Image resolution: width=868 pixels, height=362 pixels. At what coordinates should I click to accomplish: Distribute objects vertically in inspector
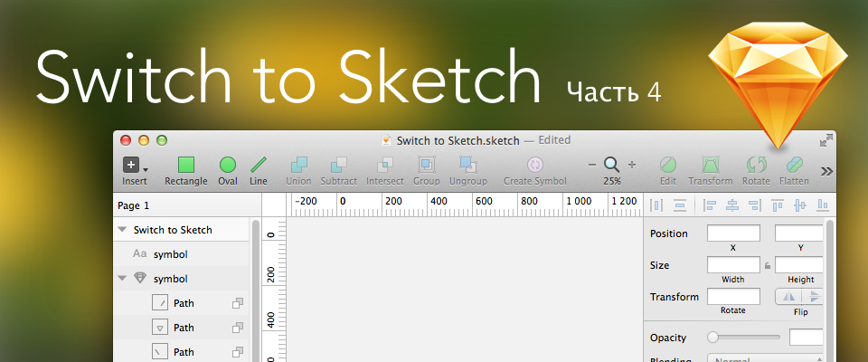point(680,205)
